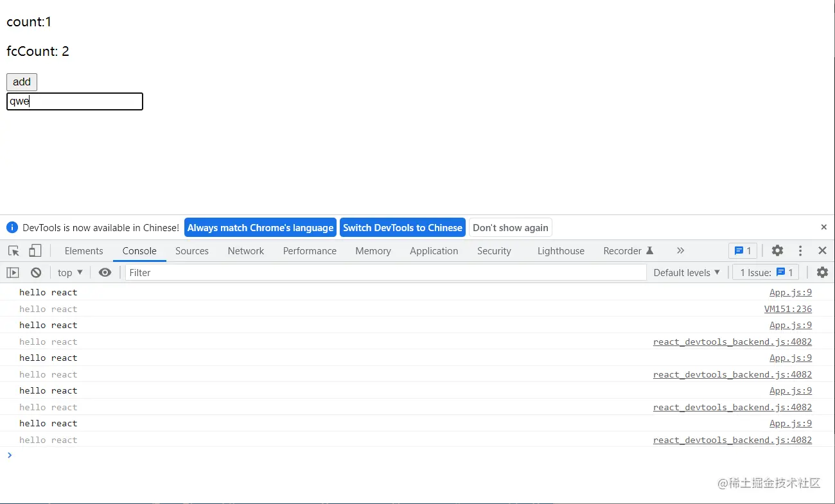
Task: Activate the inspect element picker icon
Action: click(x=13, y=251)
